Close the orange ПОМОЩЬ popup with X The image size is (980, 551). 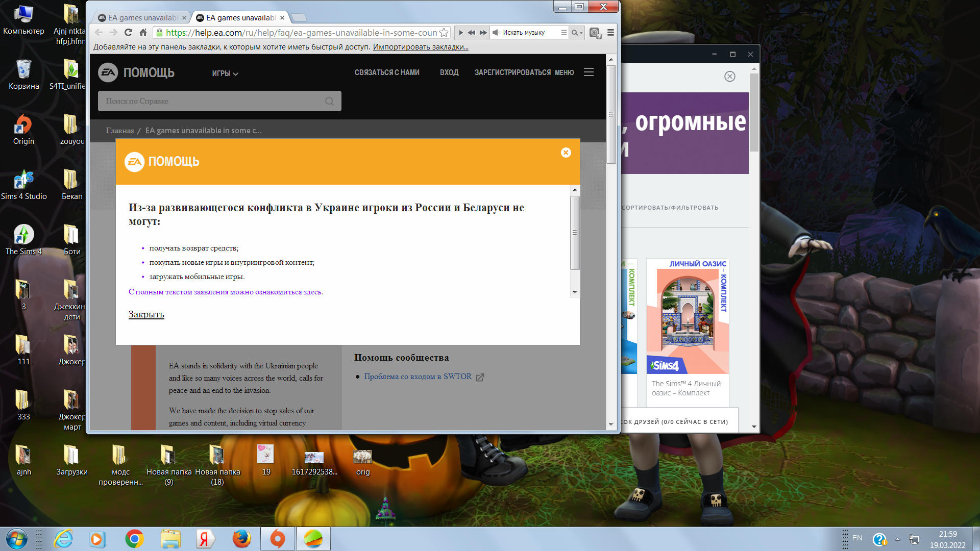pos(566,153)
